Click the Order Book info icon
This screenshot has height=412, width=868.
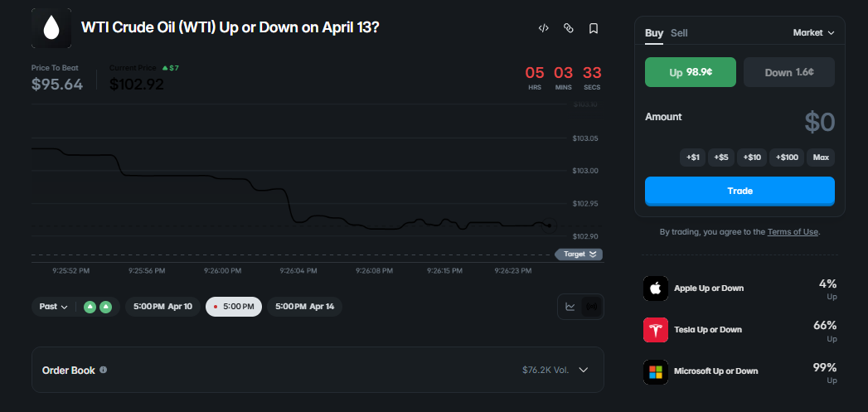click(x=104, y=371)
